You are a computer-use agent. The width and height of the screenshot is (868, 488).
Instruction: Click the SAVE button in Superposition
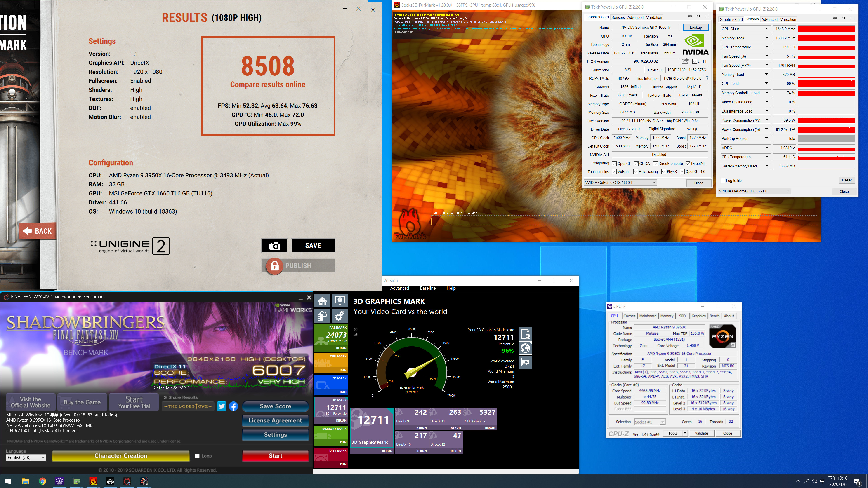tap(313, 246)
